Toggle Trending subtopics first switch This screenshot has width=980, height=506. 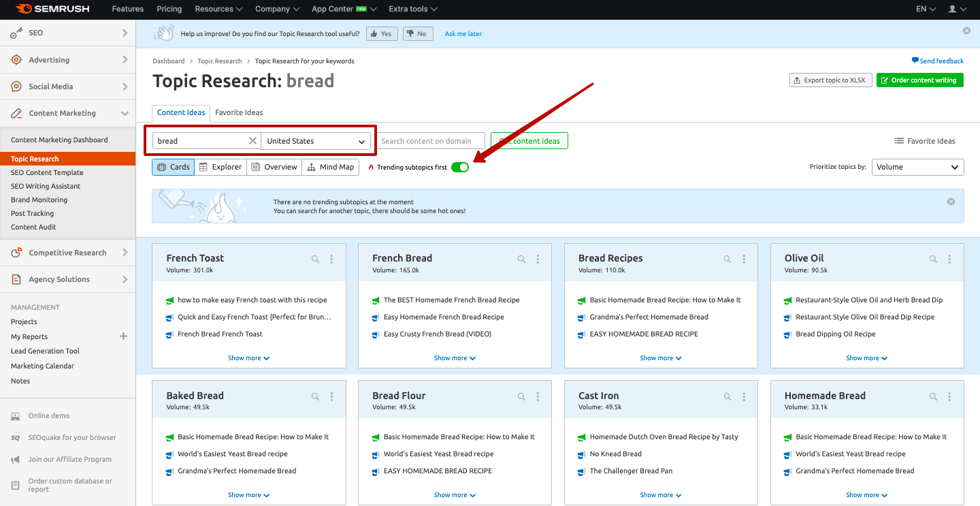pos(460,167)
